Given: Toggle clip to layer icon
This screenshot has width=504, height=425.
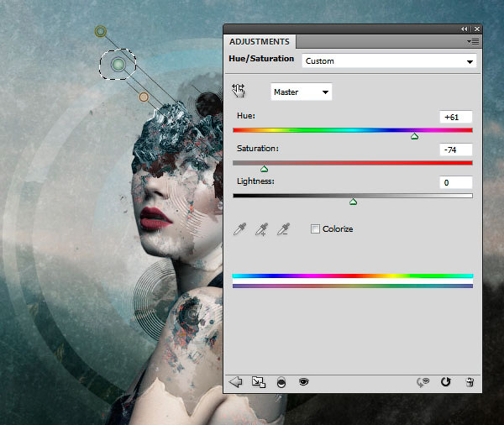Looking at the screenshot, I should pyautogui.click(x=281, y=382).
